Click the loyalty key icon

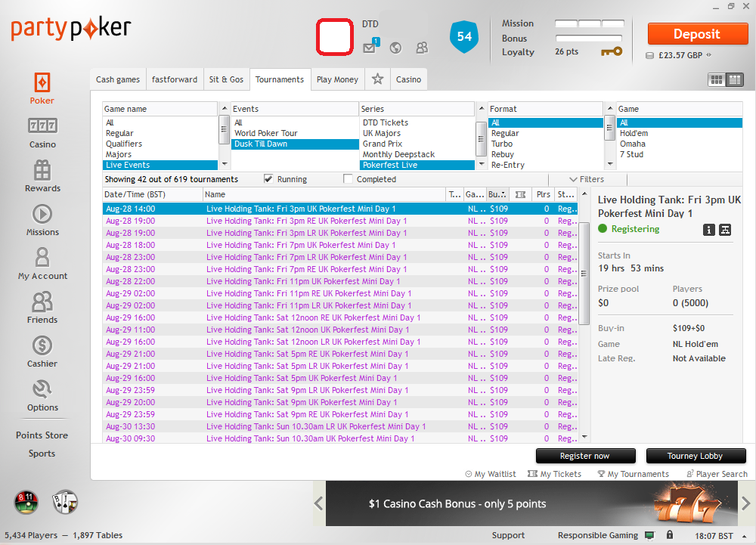612,51
